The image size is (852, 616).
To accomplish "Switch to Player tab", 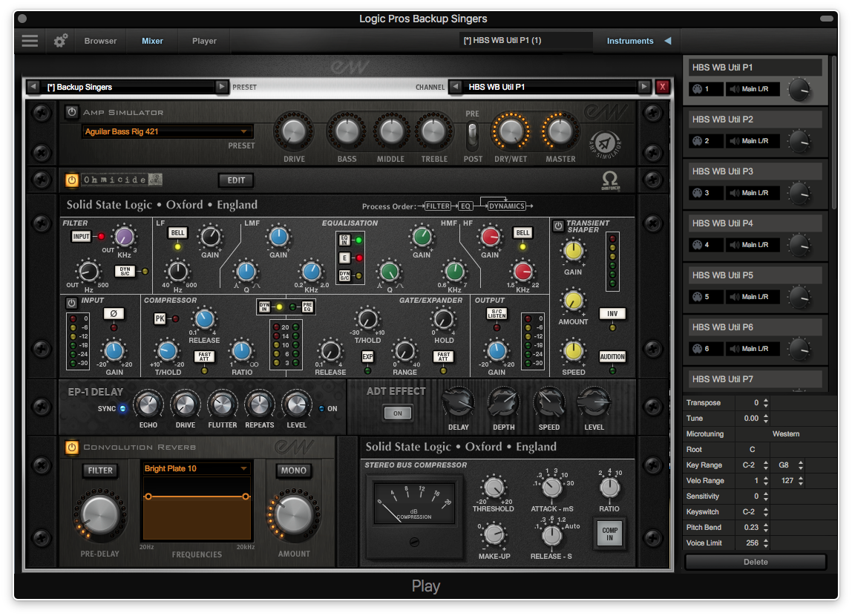I will [x=204, y=41].
